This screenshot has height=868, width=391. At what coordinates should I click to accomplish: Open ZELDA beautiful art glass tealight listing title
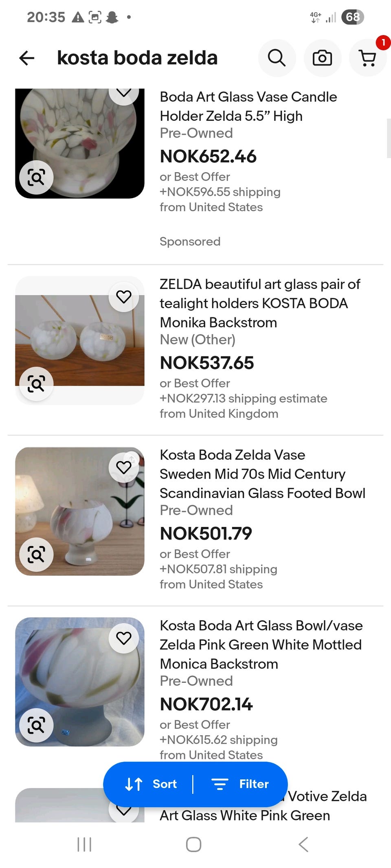(x=259, y=303)
